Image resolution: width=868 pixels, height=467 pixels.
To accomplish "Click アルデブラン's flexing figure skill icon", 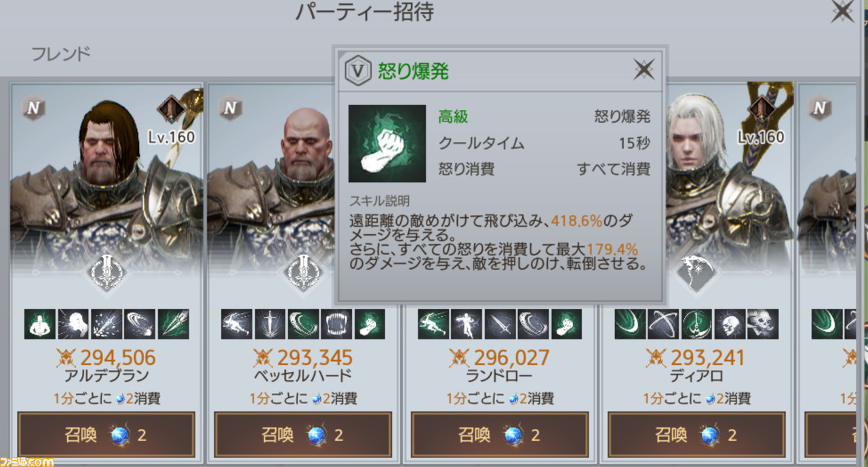I will click(40, 324).
